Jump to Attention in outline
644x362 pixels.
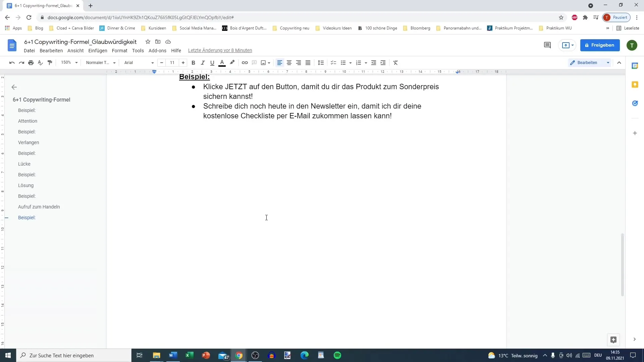[x=28, y=121]
